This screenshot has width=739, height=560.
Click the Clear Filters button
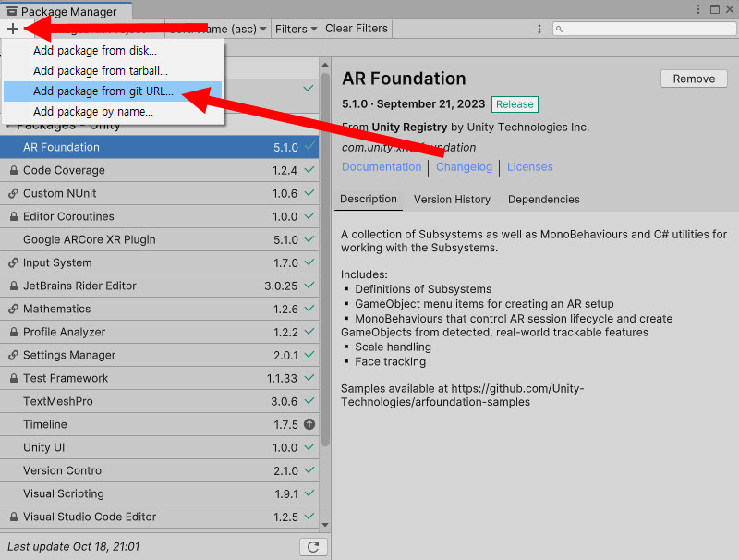(x=357, y=29)
